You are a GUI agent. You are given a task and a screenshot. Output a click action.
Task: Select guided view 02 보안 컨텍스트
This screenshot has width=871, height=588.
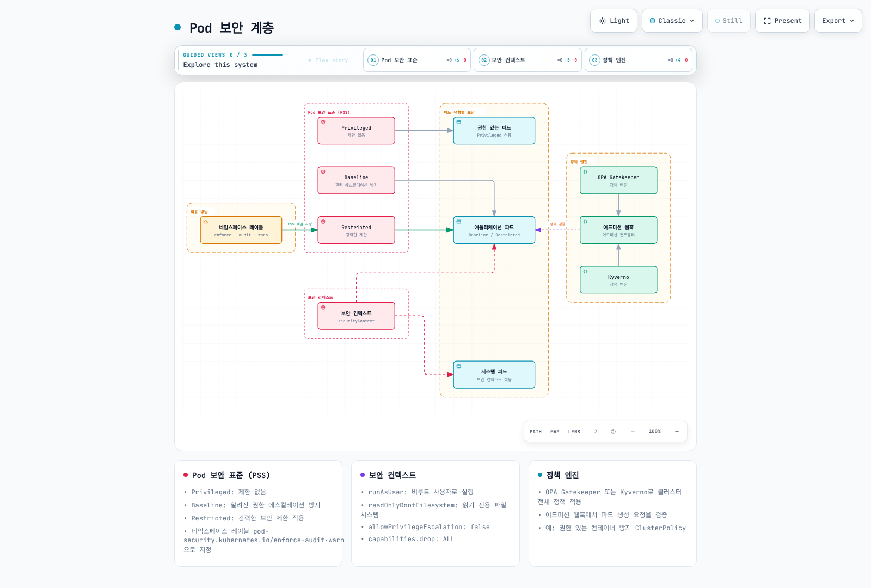tap(527, 60)
